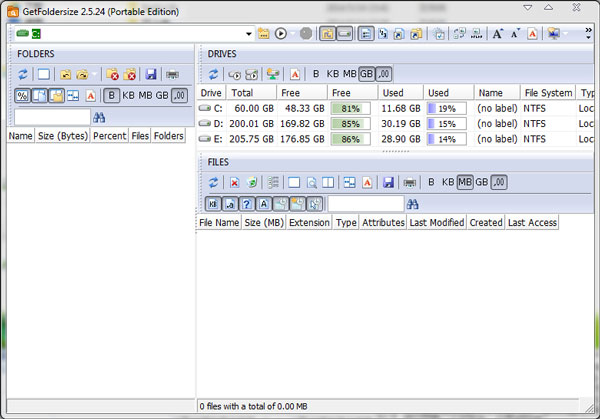600x419 pixels.
Task: Toggle the drives panel view button in the main toolbar
Action: 344,34
